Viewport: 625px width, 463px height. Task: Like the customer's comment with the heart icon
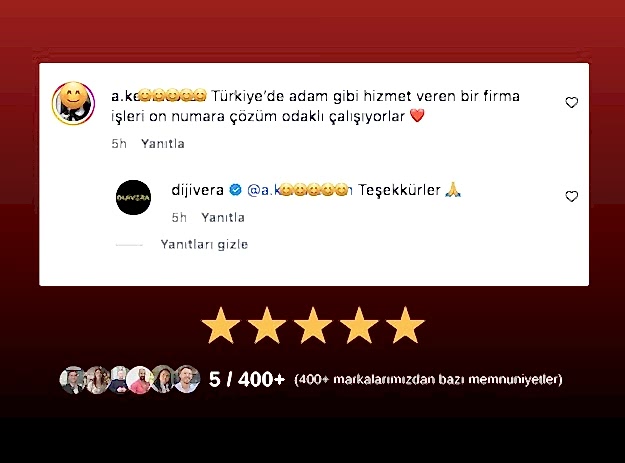tap(572, 102)
